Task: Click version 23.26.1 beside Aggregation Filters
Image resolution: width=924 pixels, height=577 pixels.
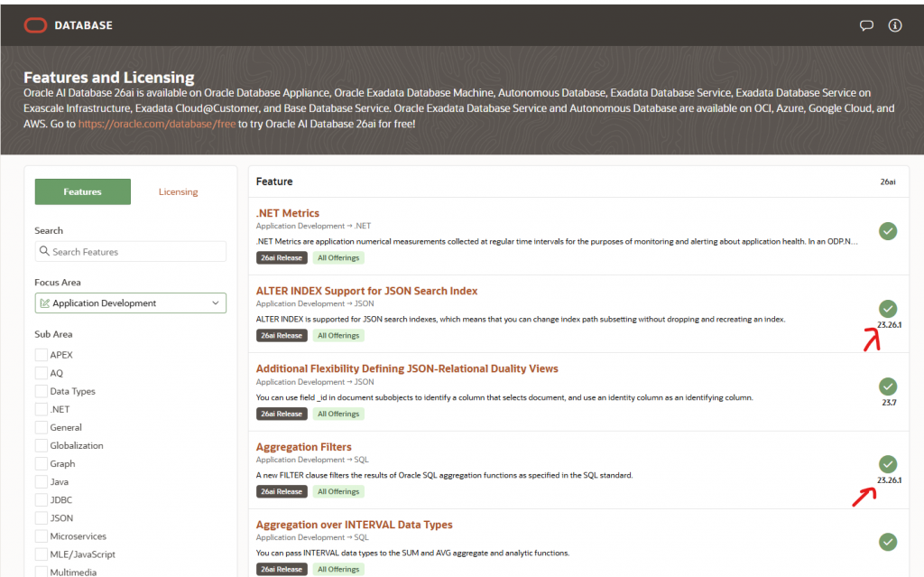Action: point(889,480)
